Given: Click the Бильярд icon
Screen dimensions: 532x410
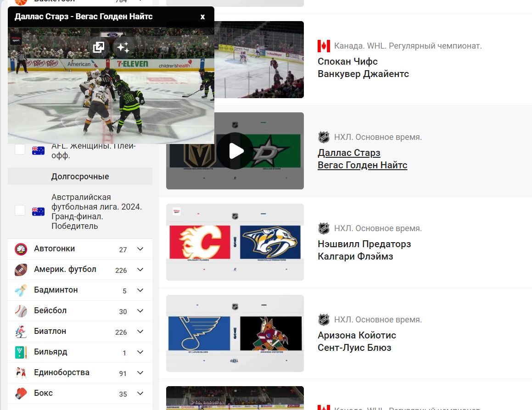Looking at the screenshot, I should (x=21, y=352).
